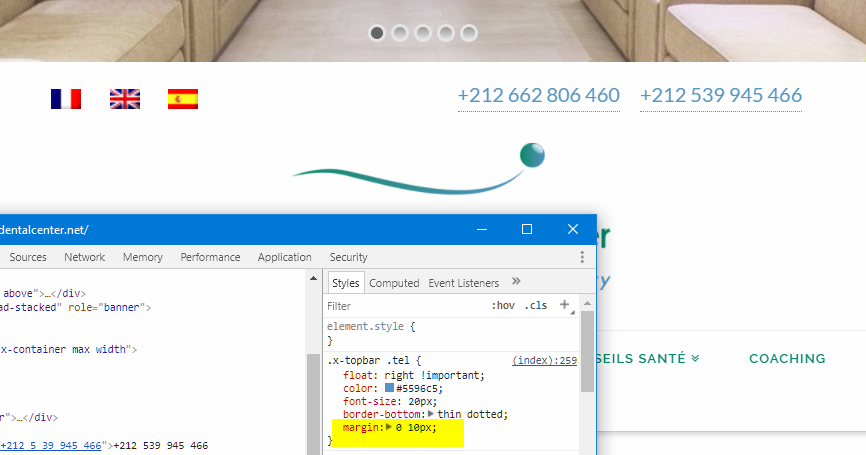Viewport: 866px width, 455px height.
Task: Show more sidebar tabs chevron
Action: coord(516,283)
